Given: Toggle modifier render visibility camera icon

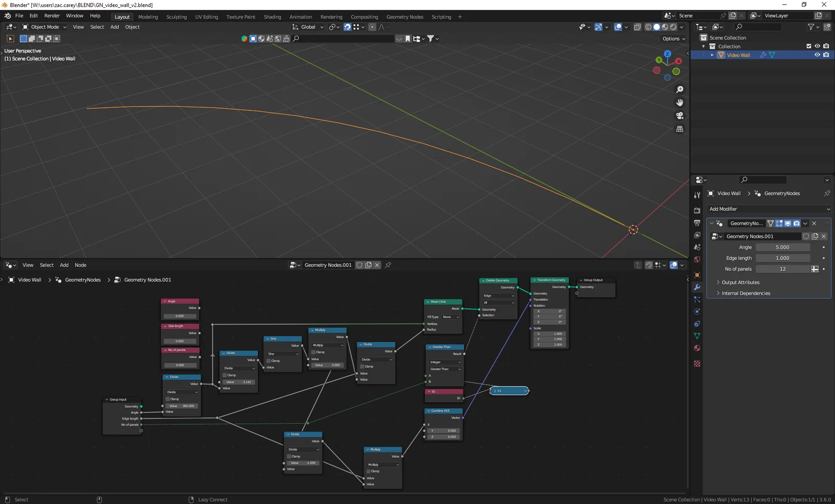Looking at the screenshot, I should 796,223.
